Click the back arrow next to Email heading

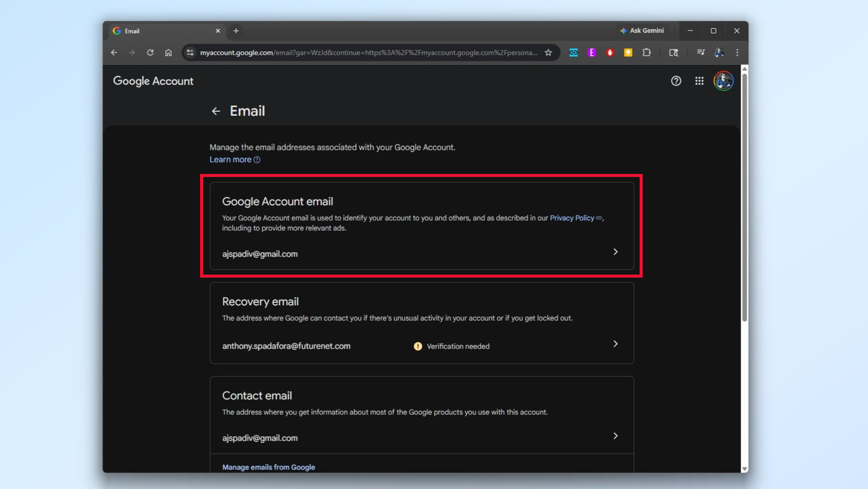tap(216, 111)
